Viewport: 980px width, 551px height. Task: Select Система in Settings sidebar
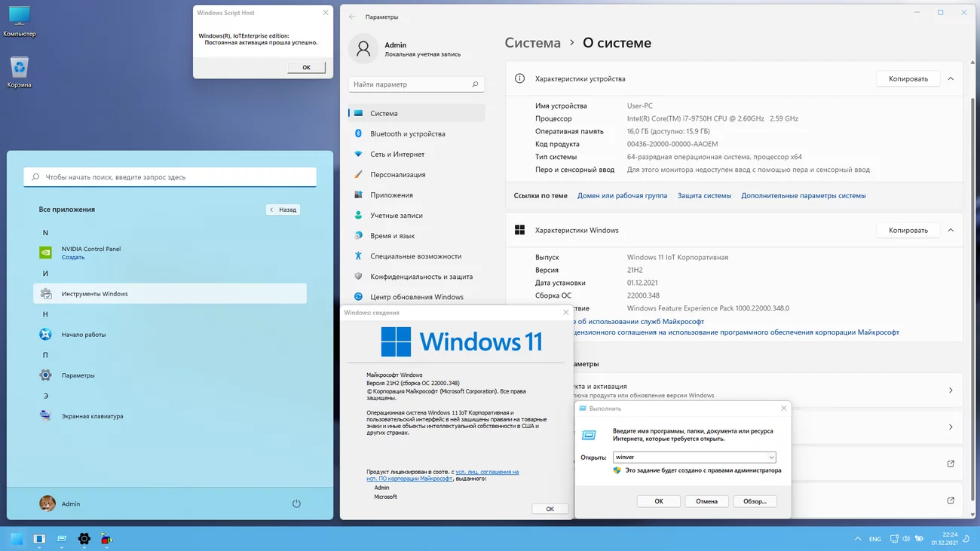pos(417,113)
